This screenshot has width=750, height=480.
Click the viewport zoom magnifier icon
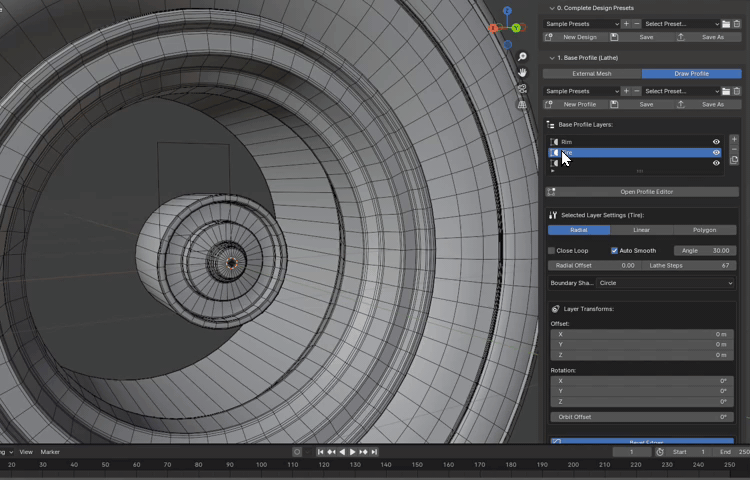(x=522, y=56)
